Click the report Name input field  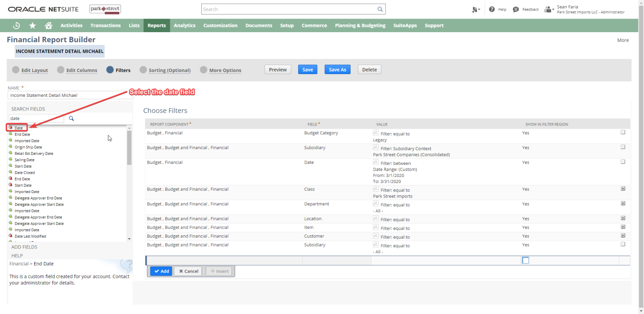70,95
